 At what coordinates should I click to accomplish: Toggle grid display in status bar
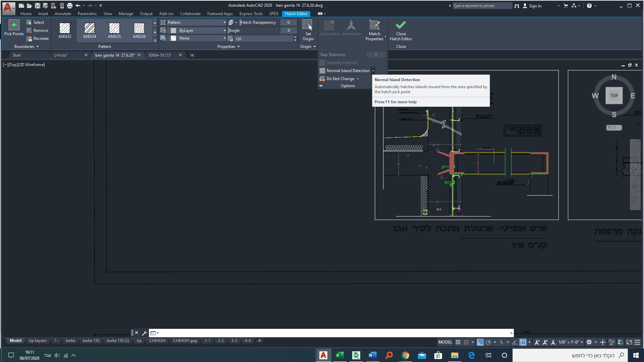coord(458,342)
